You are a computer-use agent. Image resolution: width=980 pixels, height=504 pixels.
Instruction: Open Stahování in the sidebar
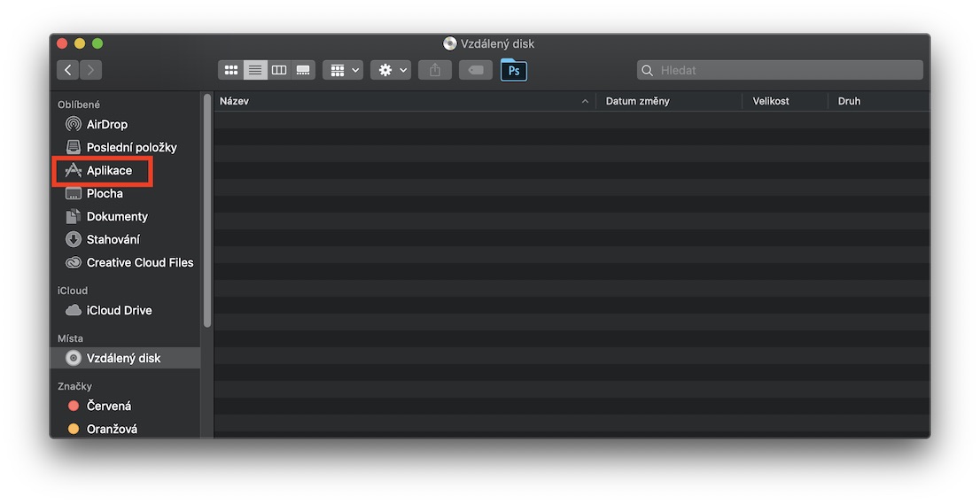(125, 240)
